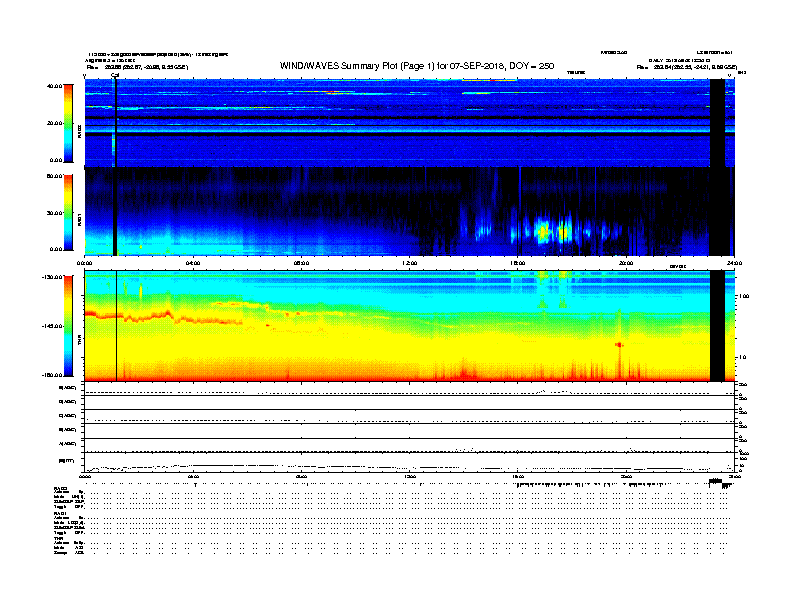Click the 16:00 tick label under the RAD1 spectrogram
Viewport: 792px width, 612px height.
[x=518, y=263]
